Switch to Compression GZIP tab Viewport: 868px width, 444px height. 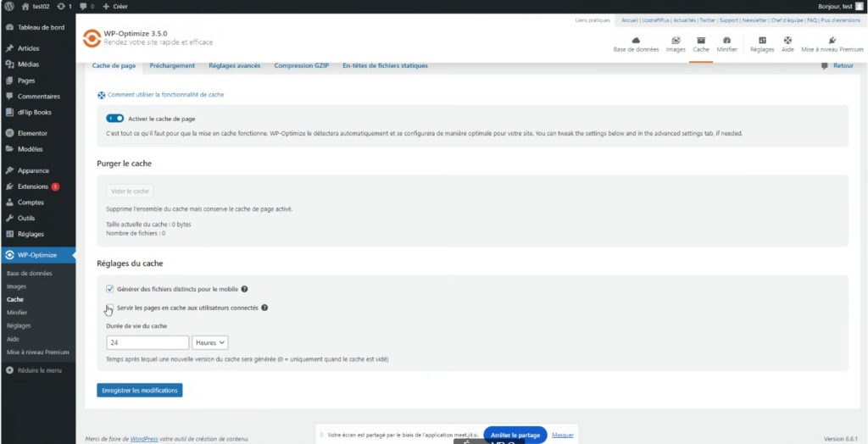[x=301, y=65]
